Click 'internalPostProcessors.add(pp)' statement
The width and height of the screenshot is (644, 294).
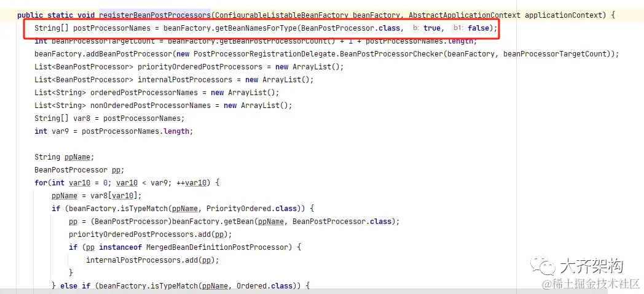tap(153, 260)
